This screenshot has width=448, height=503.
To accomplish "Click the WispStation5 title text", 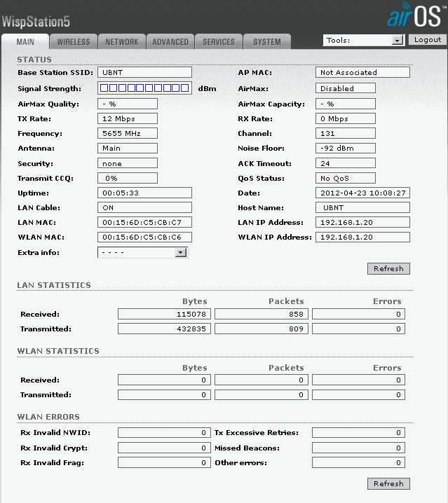I will 36,22.
